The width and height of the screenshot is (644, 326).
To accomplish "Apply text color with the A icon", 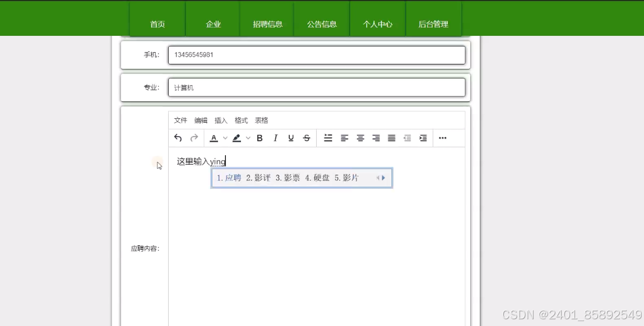I will (x=214, y=138).
